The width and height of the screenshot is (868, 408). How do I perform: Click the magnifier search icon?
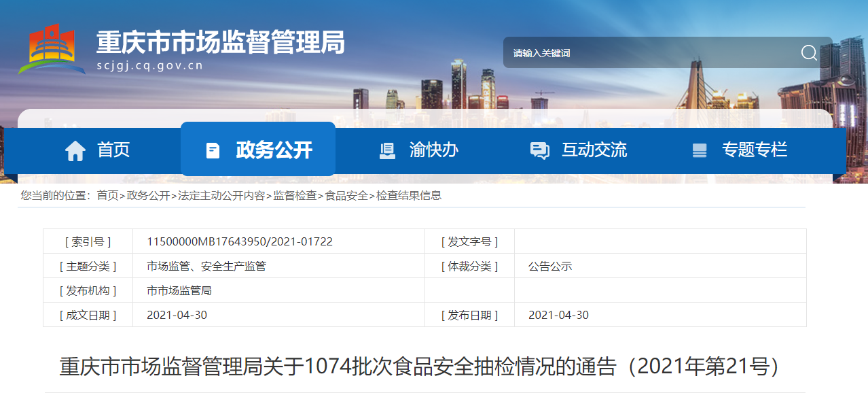coord(808,53)
